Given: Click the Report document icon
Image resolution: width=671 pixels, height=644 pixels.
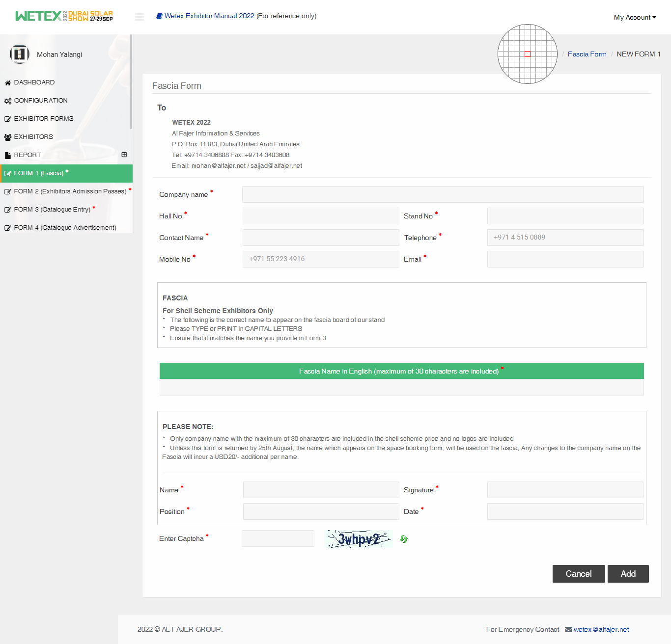Looking at the screenshot, I should tap(8, 155).
